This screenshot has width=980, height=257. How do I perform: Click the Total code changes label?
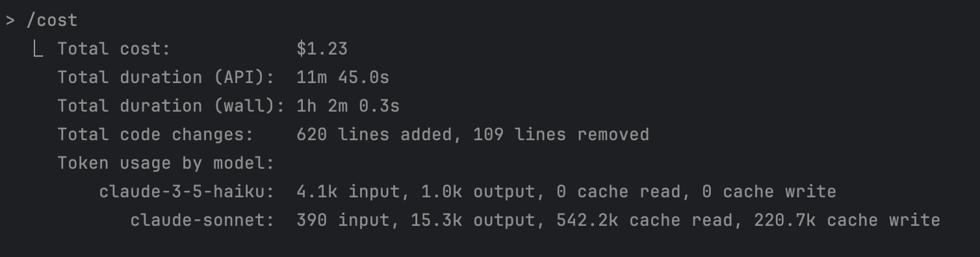coord(155,134)
